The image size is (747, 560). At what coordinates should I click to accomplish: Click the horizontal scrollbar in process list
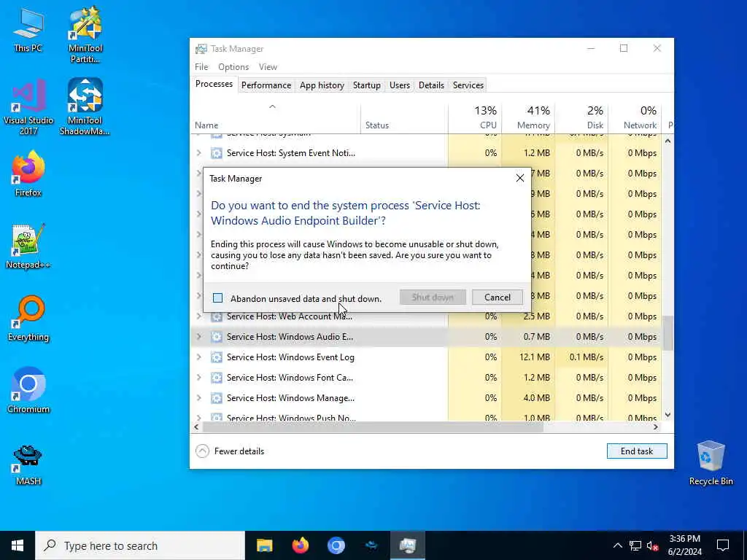[373, 427]
